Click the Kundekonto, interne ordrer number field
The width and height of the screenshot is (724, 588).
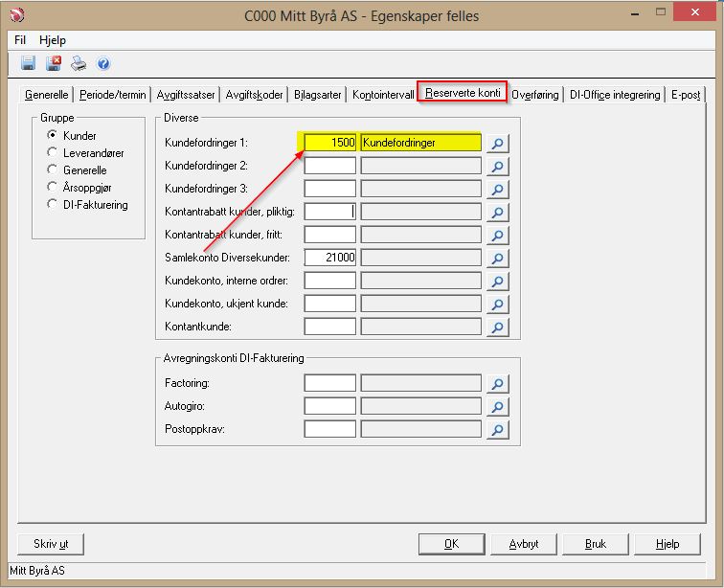pos(330,281)
